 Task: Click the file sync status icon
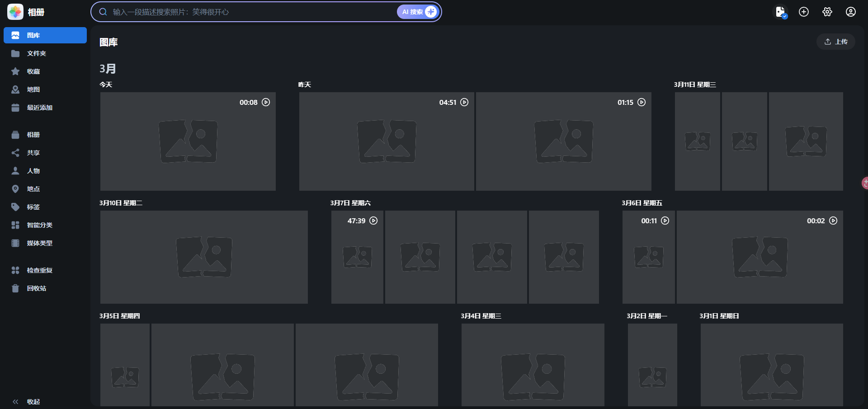click(781, 12)
